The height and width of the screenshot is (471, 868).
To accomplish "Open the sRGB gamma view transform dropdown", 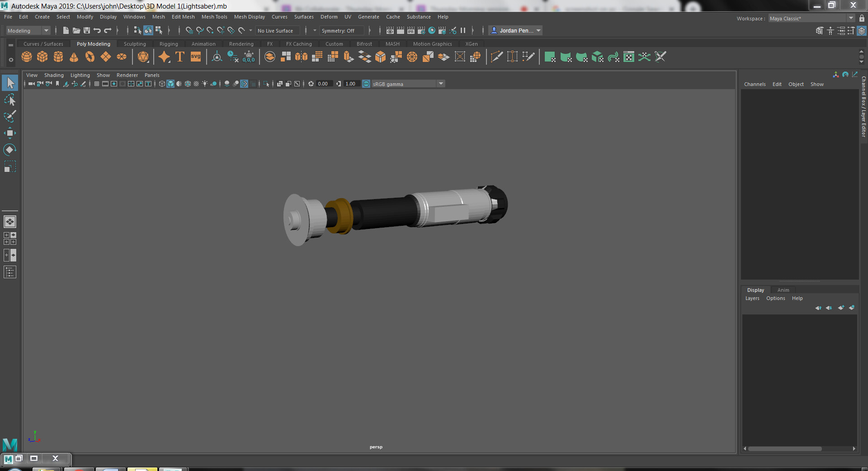I will (441, 84).
